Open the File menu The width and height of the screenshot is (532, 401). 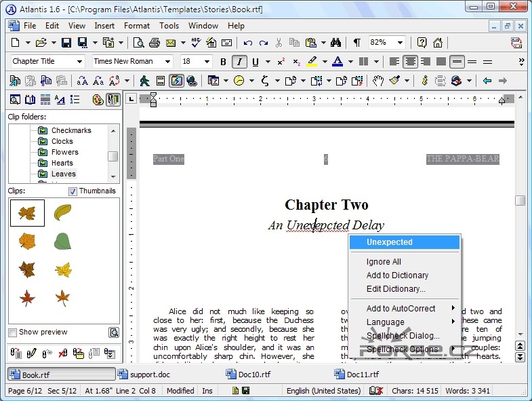coord(30,26)
